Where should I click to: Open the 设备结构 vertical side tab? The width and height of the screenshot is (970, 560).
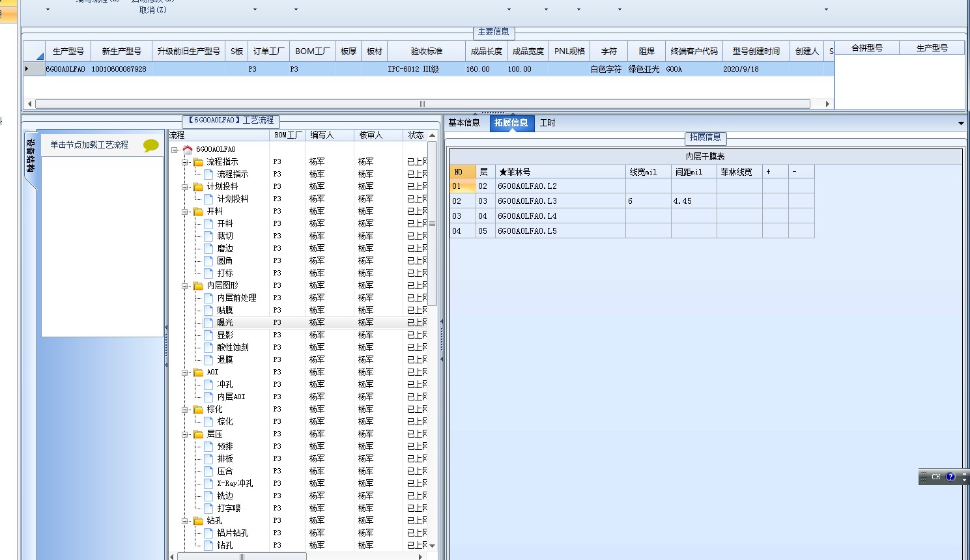(x=31, y=156)
